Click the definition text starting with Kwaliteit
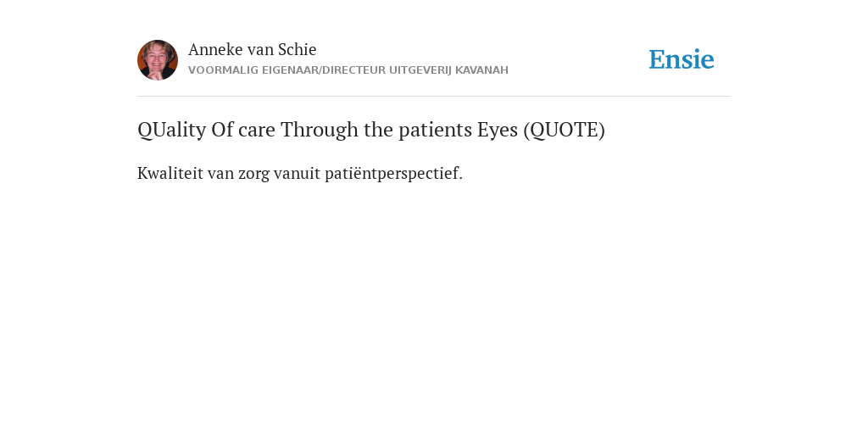This screenshot has width=868, height=434. (300, 173)
